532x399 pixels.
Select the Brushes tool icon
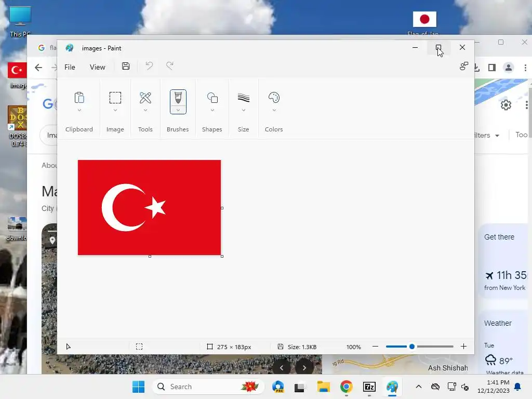tap(178, 98)
